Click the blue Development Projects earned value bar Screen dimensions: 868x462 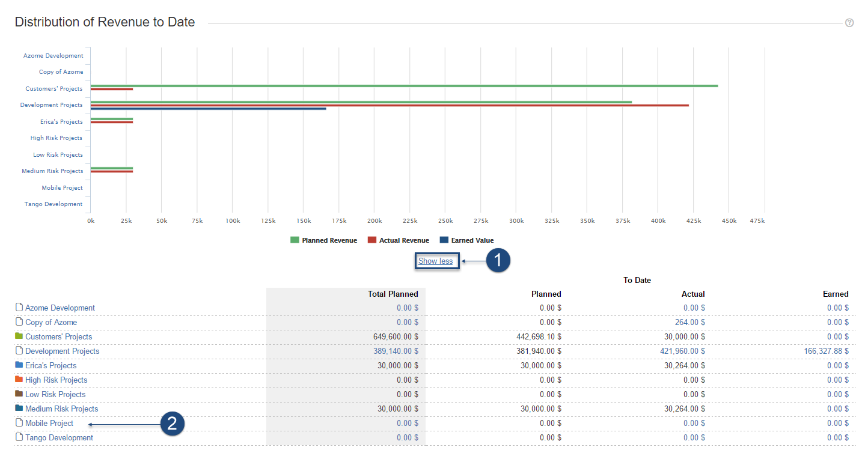click(x=208, y=109)
